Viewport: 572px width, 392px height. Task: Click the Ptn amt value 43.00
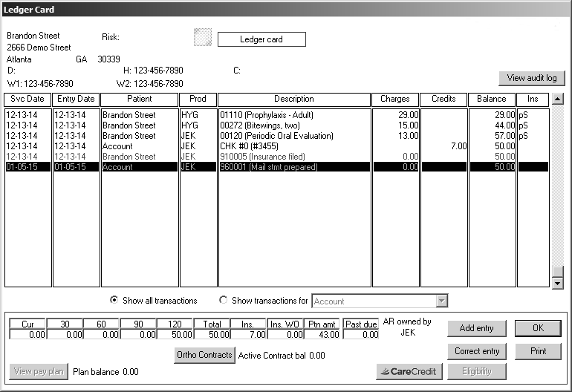point(322,334)
